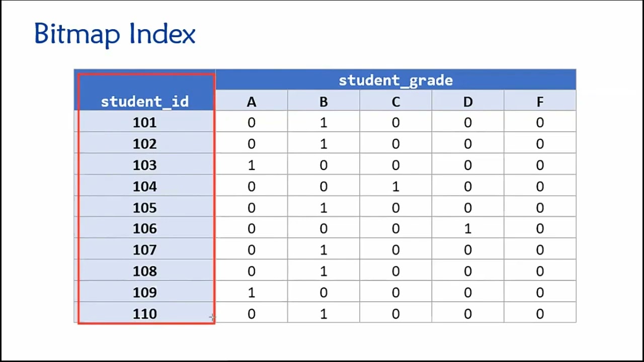Select student id cell "106"
This screenshot has width=644, height=362.
pyautogui.click(x=145, y=228)
